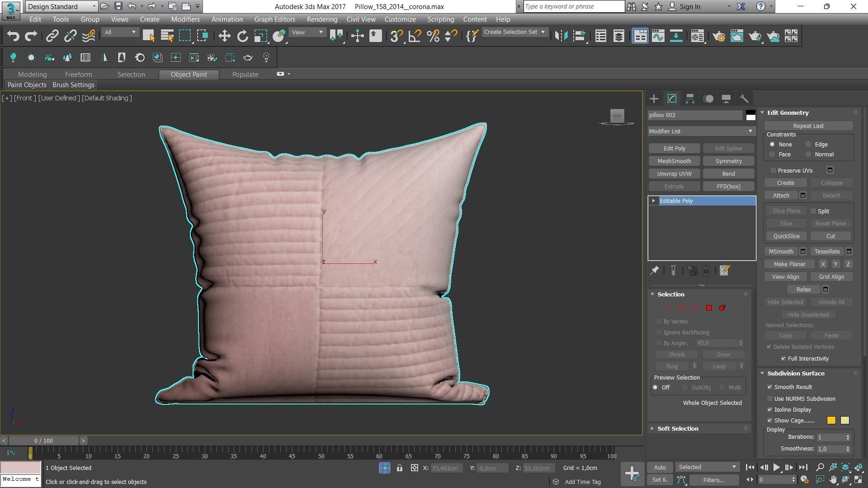Open the Graph Editors menu
868x488 pixels.
point(274,19)
